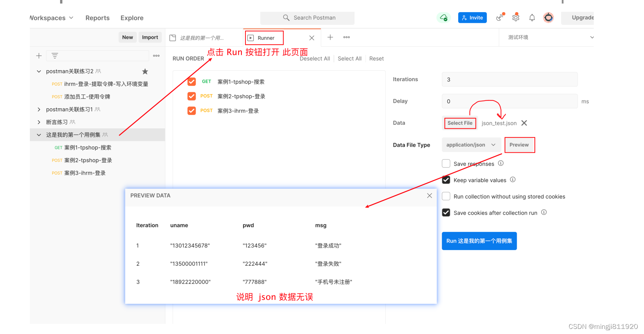644x334 pixels.
Task: Click shared team icon beside 这是我的第一个用例集
Action: click(x=105, y=135)
